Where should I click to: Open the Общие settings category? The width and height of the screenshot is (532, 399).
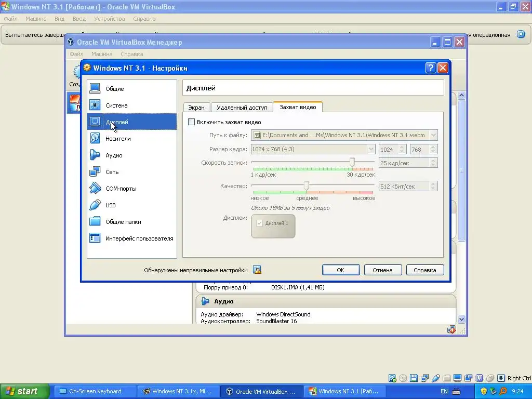(131, 88)
